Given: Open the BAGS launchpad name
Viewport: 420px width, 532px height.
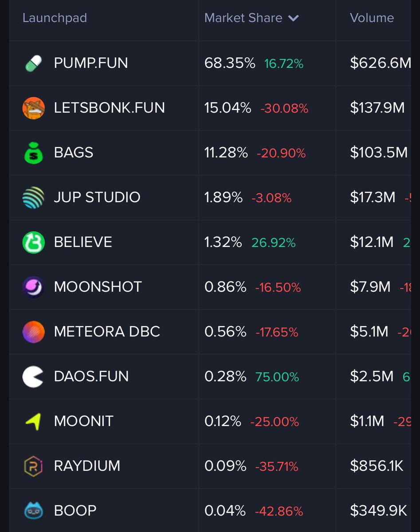Looking at the screenshot, I should click(x=74, y=153).
